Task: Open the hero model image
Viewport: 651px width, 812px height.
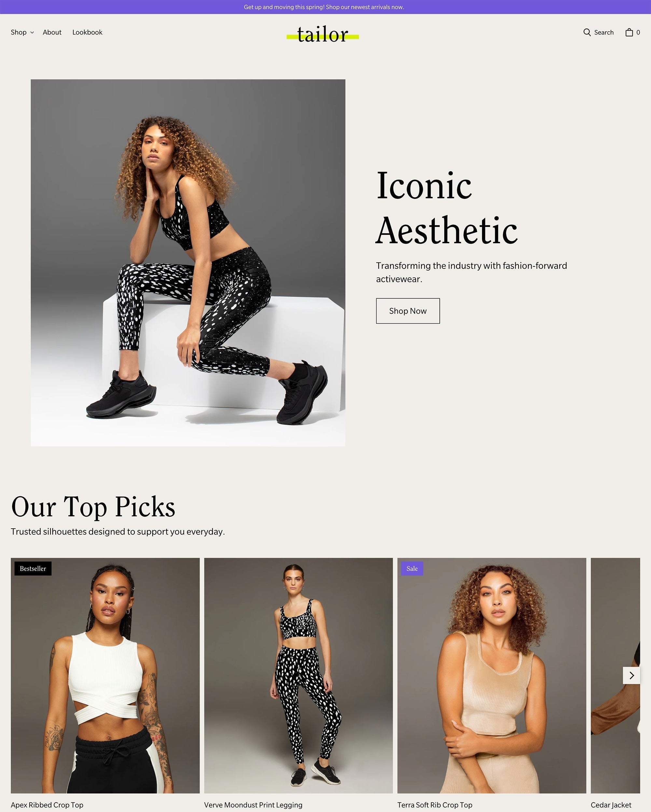Action: (188, 263)
